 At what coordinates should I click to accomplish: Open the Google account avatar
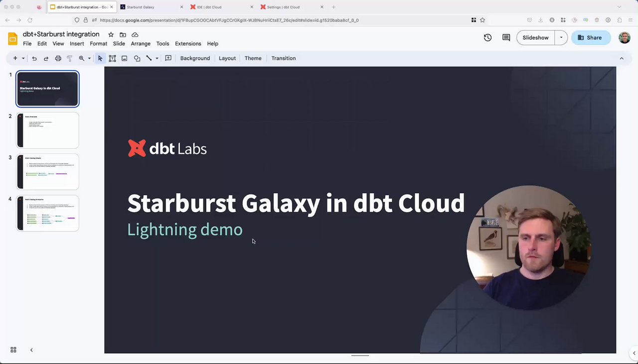(x=625, y=38)
